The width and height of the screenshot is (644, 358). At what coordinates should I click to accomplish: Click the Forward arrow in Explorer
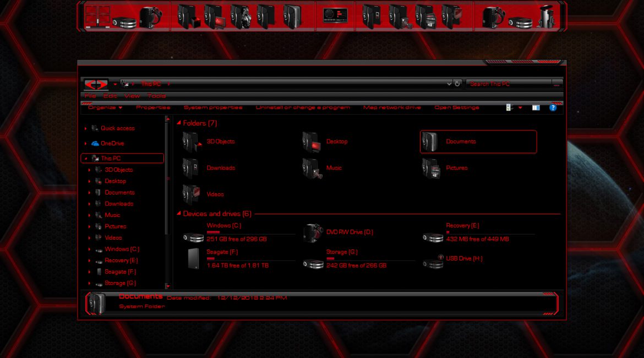pyautogui.click(x=102, y=84)
